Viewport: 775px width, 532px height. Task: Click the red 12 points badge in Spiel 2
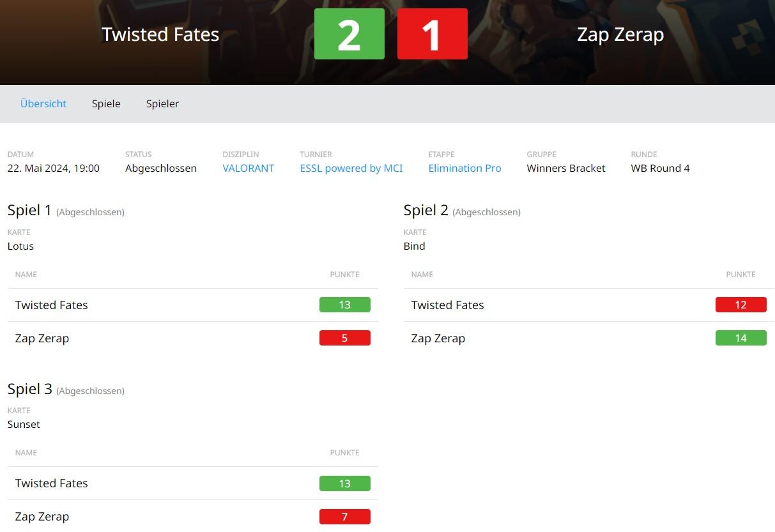tap(741, 305)
